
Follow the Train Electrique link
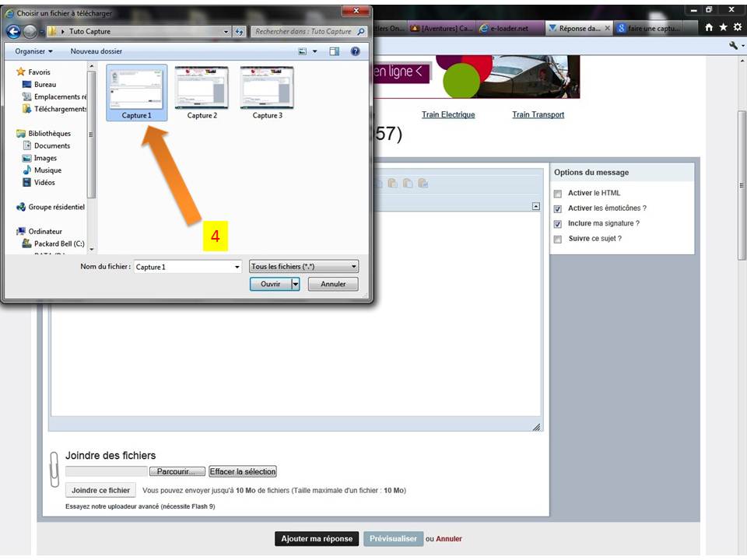448,114
